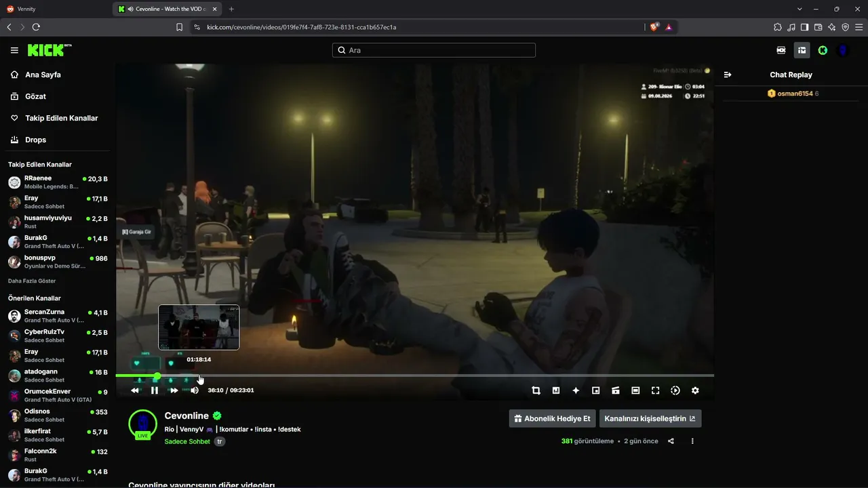Image resolution: width=868 pixels, height=488 pixels.
Task: Mute the player volume speaker icon
Action: [195, 390]
